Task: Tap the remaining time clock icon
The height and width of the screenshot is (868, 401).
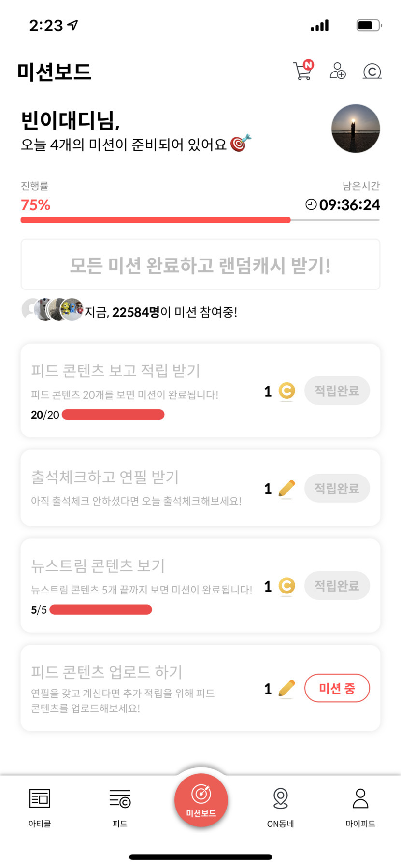Action: click(311, 204)
